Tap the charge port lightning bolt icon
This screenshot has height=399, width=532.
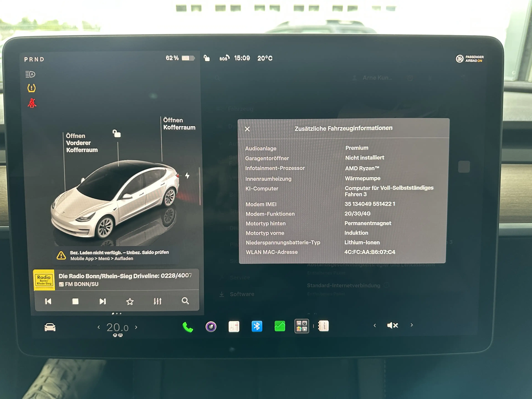coord(187,175)
